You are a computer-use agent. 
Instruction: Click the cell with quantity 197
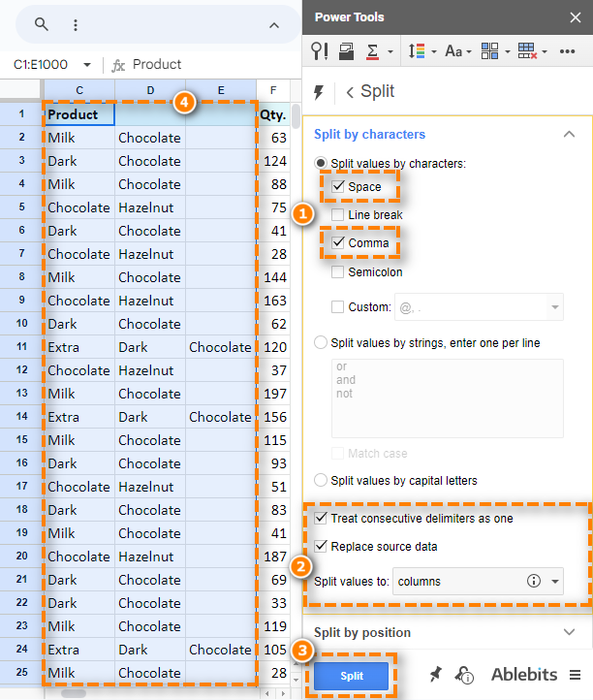point(273,394)
